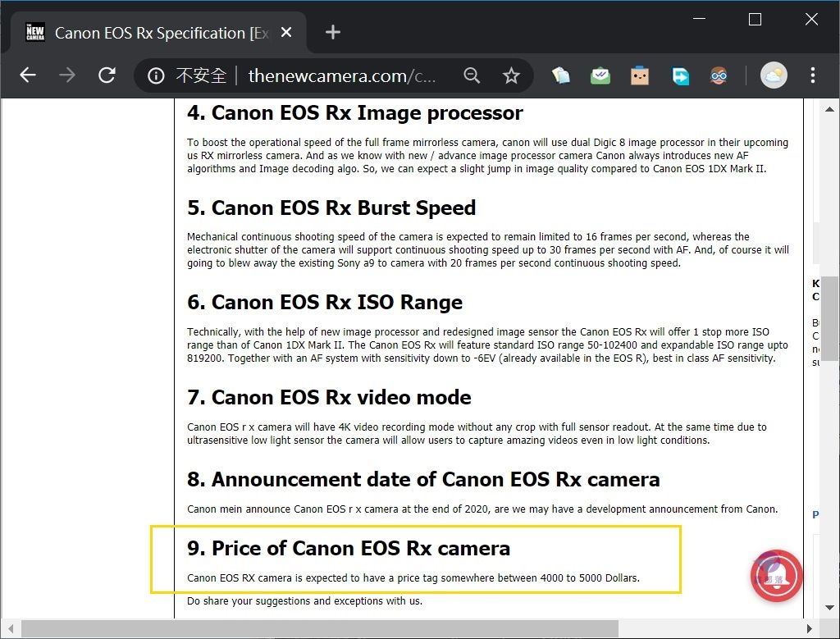The image size is (840, 639).
Task: Click vertical scrollbar down arrow
Action: pos(830,607)
